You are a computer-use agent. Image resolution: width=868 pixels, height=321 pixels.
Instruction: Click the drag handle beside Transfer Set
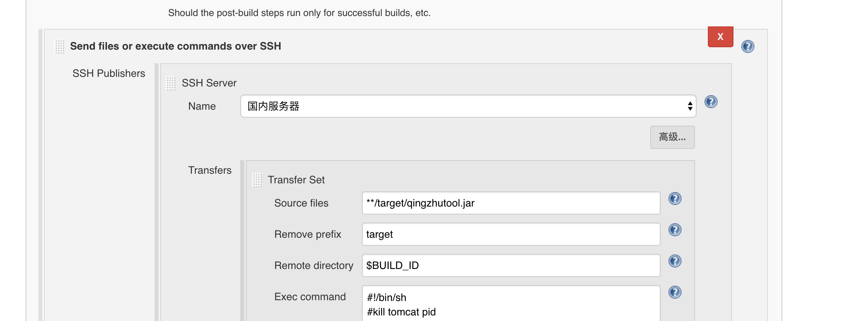pyautogui.click(x=257, y=180)
